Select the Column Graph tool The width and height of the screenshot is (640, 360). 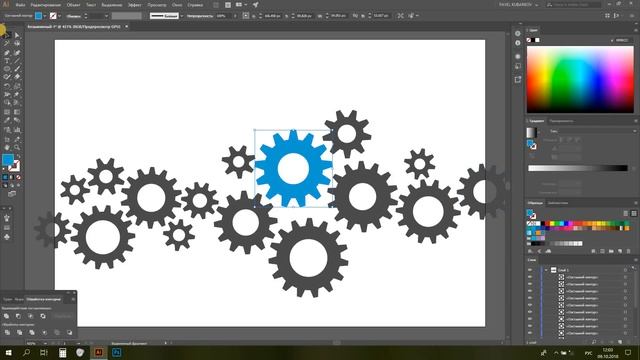pos(17,130)
